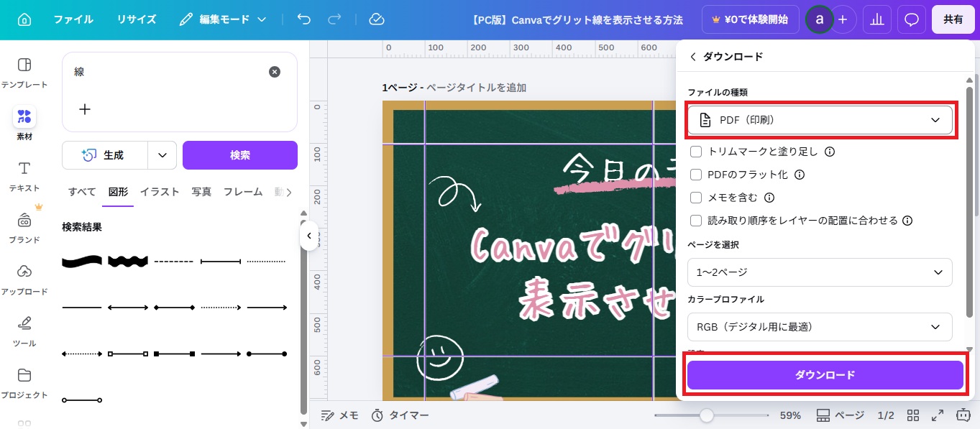Enable メモを含む checkbox

coord(696,198)
